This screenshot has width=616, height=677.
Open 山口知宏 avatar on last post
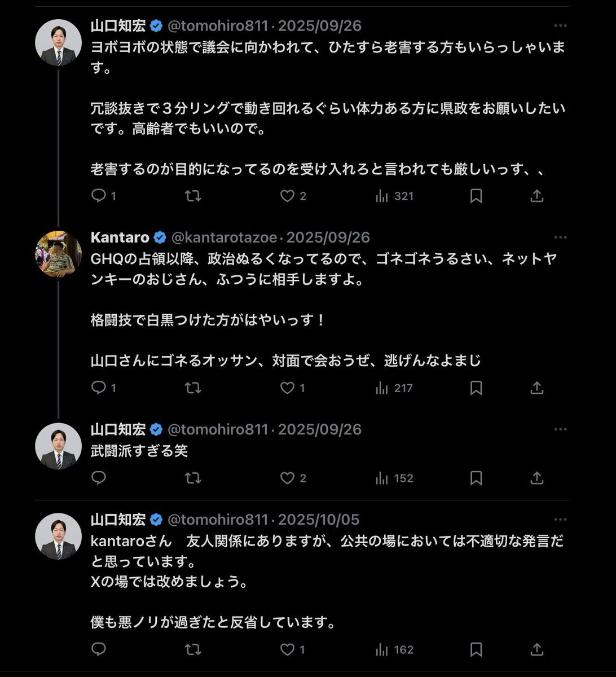(x=58, y=537)
